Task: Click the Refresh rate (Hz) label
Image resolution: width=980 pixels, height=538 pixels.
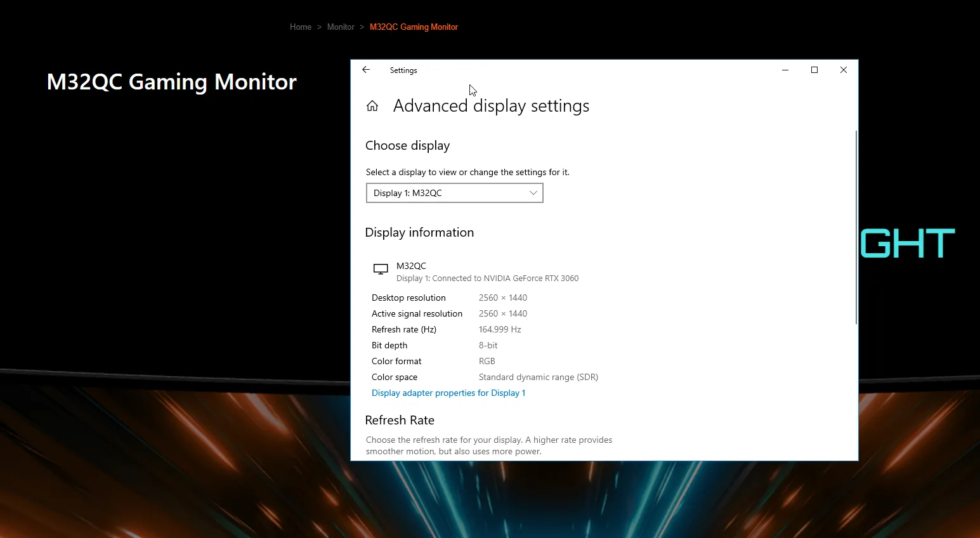Action: tap(404, 329)
